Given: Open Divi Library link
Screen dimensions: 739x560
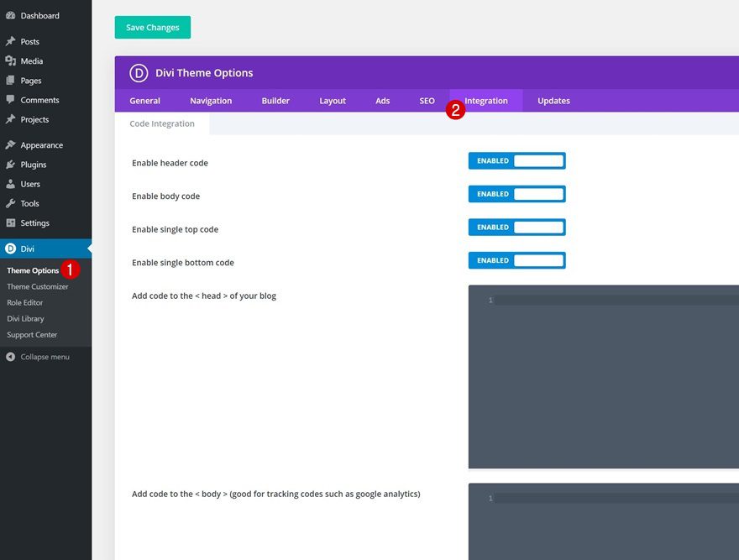Looking at the screenshot, I should (25, 319).
